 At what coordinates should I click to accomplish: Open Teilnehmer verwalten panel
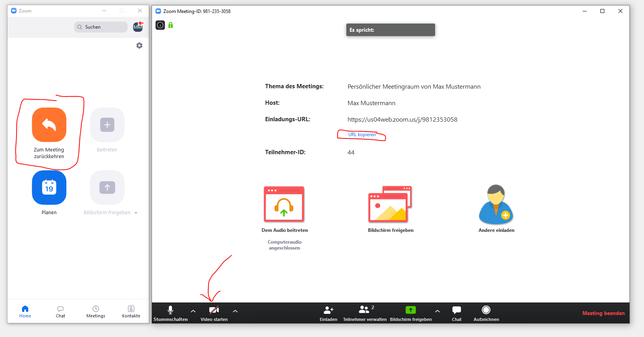pyautogui.click(x=365, y=313)
